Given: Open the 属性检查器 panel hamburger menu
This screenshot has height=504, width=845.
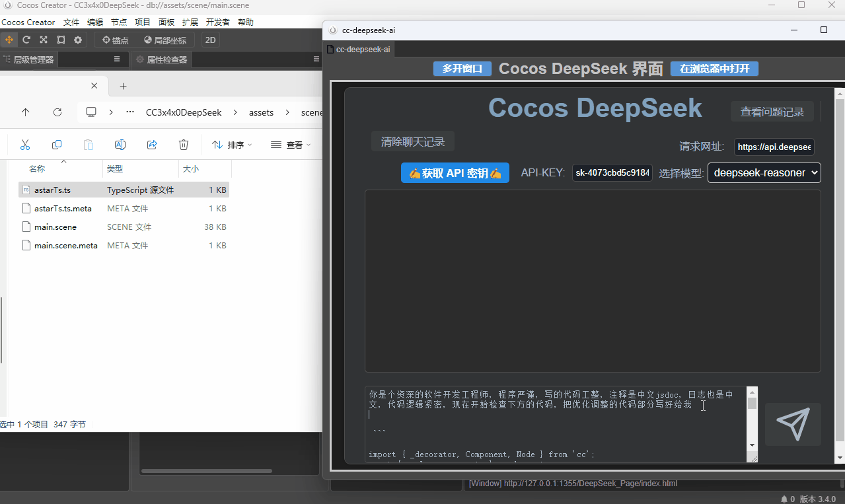Looking at the screenshot, I should (316, 59).
